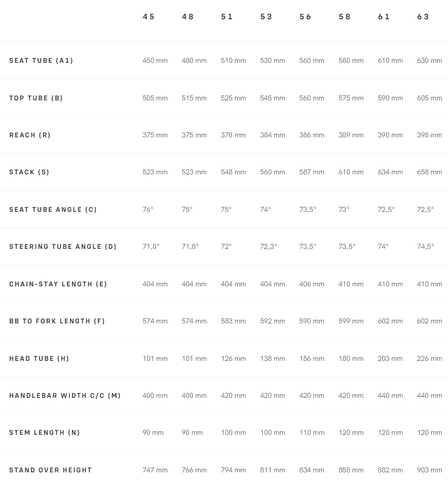Click the Reach (R) row label
This screenshot has height=482, width=448.
pos(30,135)
